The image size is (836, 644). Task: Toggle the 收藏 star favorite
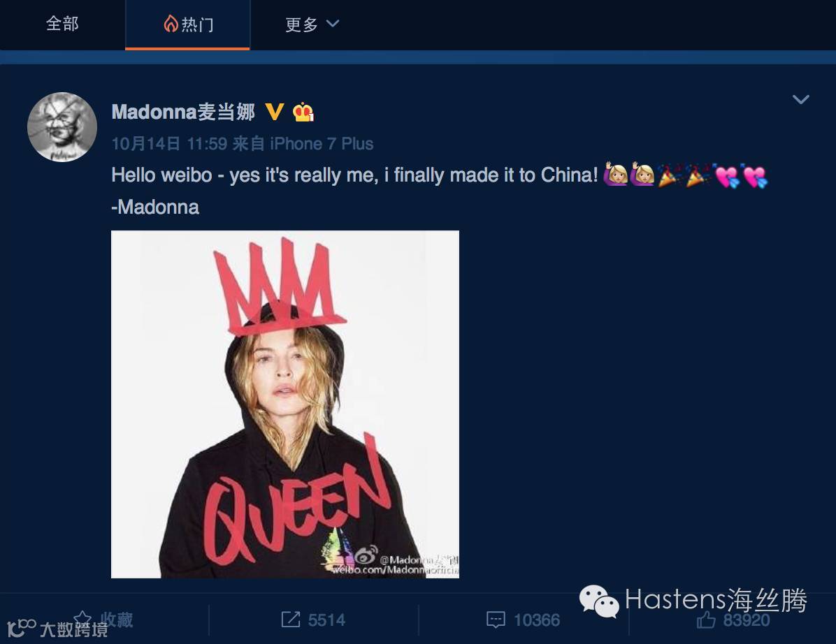pyautogui.click(x=82, y=620)
